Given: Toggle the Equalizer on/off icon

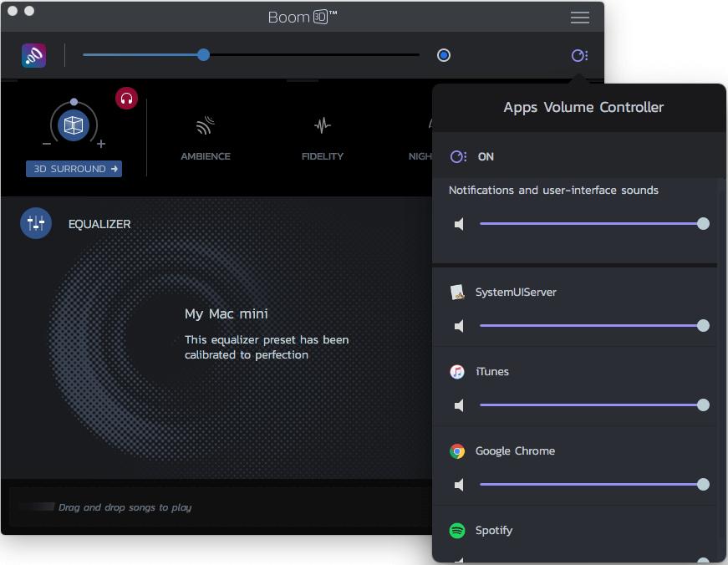Looking at the screenshot, I should pyautogui.click(x=36, y=223).
